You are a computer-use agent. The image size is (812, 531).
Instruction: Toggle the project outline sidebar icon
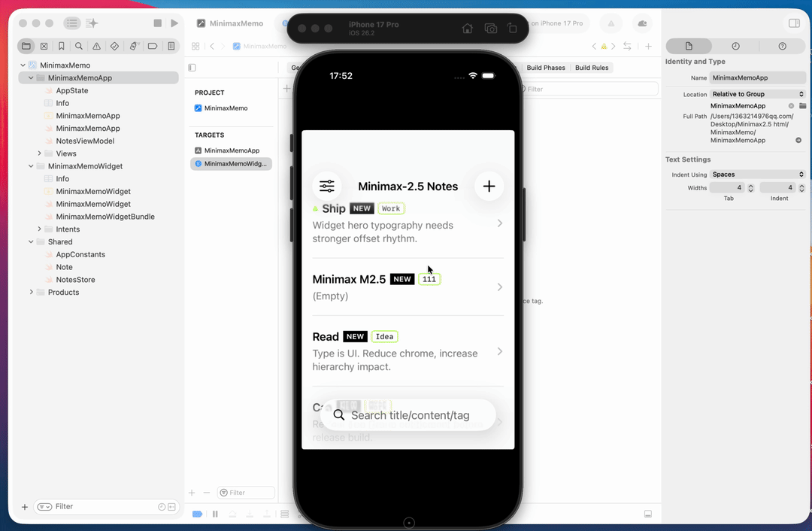point(192,68)
